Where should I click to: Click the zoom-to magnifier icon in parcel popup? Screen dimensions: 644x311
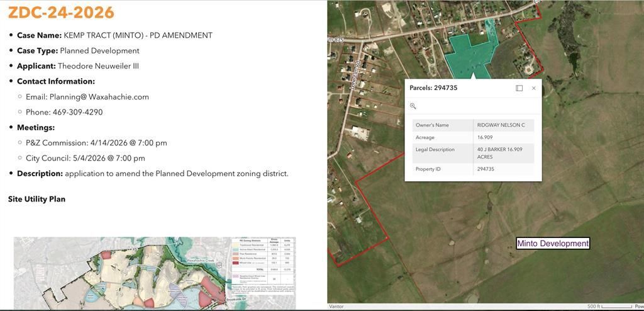tap(413, 106)
